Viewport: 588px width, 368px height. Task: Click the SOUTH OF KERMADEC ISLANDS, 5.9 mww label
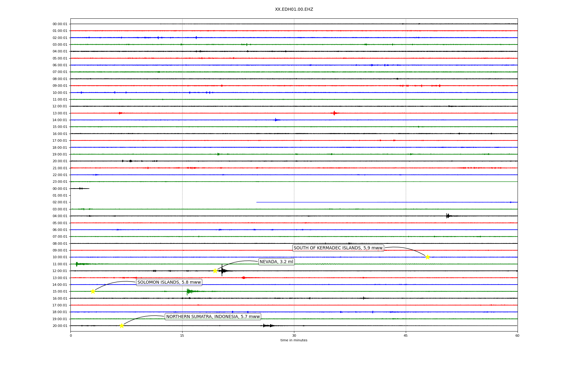click(338, 248)
